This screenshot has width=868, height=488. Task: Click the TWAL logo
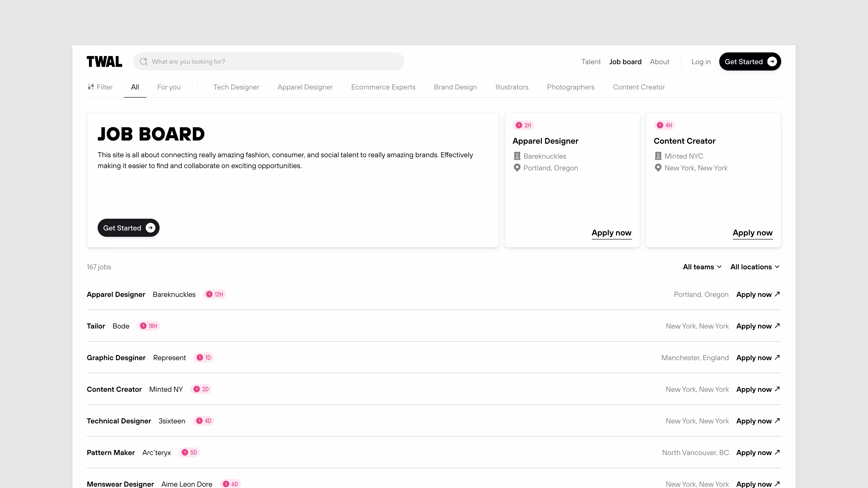[x=104, y=62]
